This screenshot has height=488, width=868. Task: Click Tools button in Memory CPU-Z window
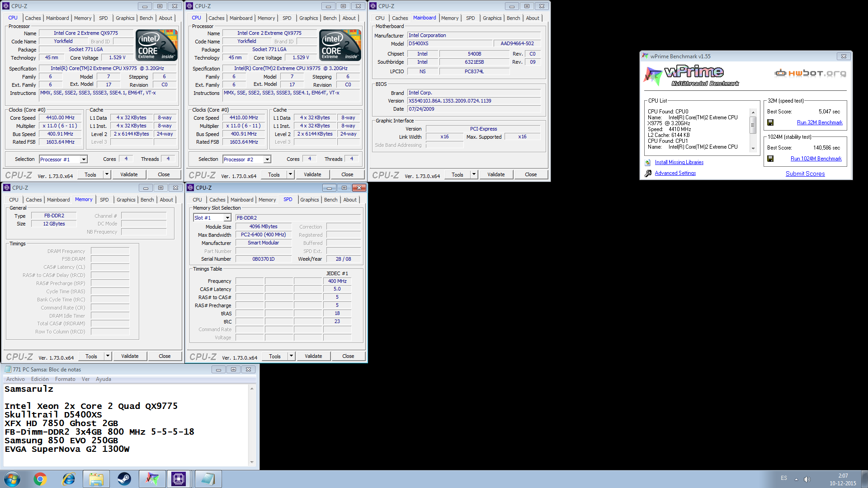pyautogui.click(x=91, y=356)
